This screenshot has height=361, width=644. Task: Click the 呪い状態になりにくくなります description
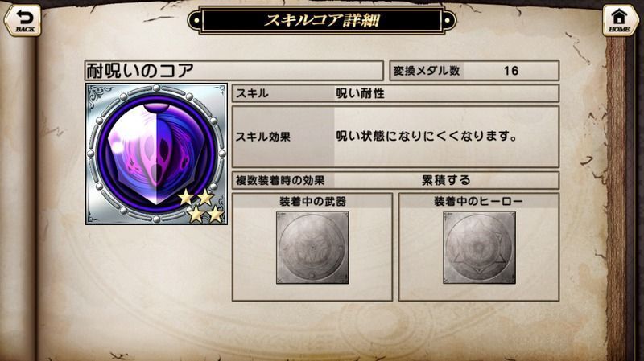pyautogui.click(x=427, y=136)
